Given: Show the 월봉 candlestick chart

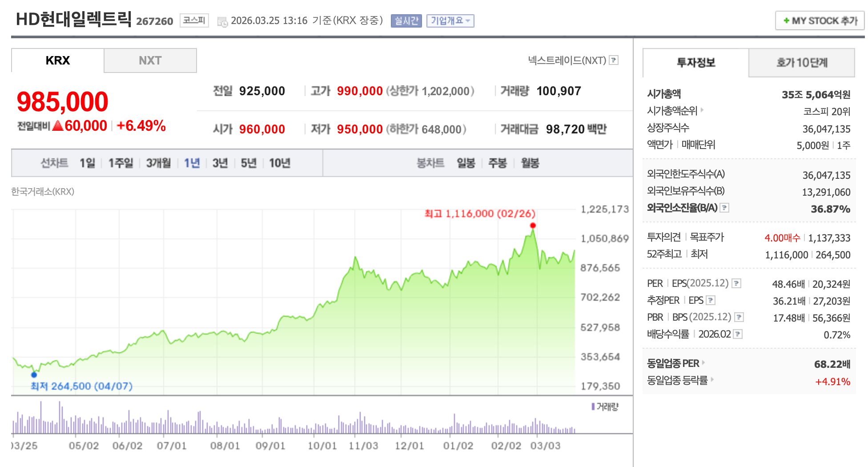Looking at the screenshot, I should pyautogui.click(x=530, y=163).
